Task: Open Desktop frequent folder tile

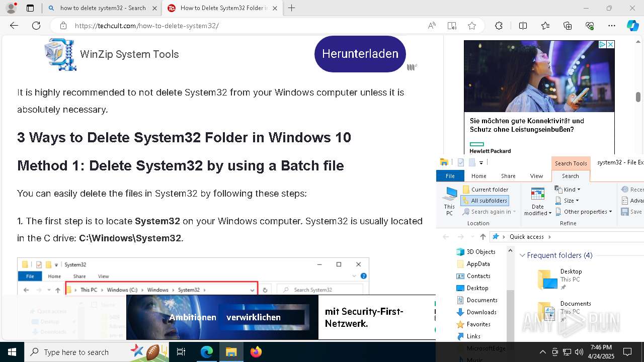Action: click(559, 279)
